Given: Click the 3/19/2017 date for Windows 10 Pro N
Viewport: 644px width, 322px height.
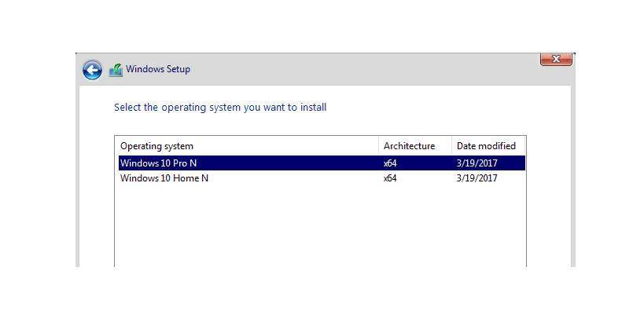Looking at the screenshot, I should coord(477,163).
